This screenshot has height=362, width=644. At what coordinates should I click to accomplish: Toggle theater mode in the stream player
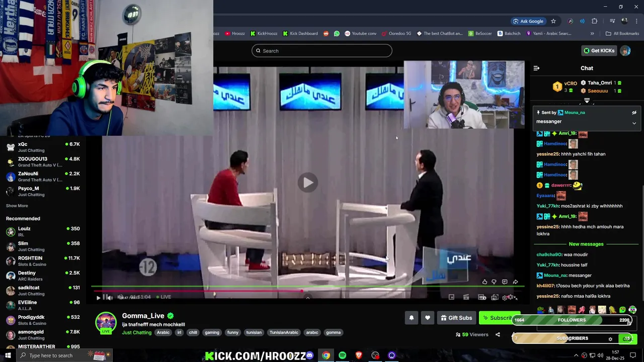click(x=481, y=298)
